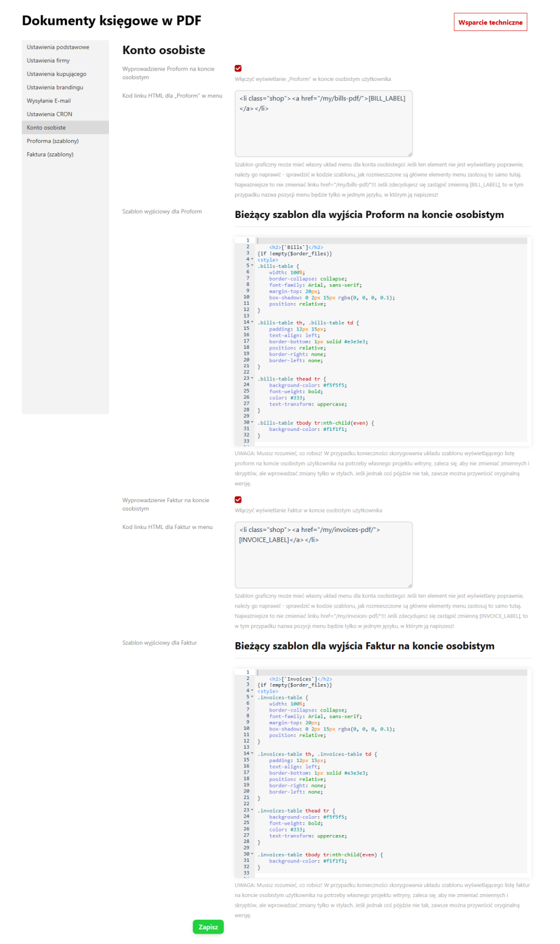Collapse the .invoices-table th, td rule

click(x=252, y=754)
